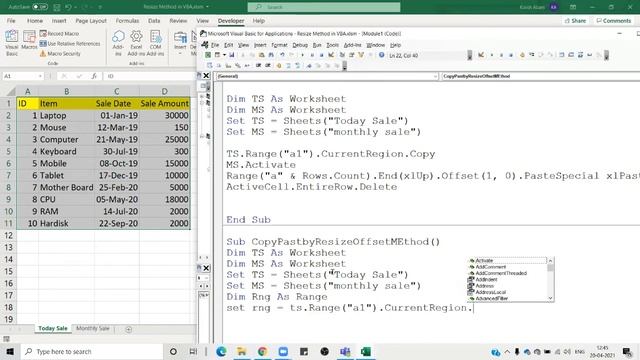The height and width of the screenshot is (360, 640).
Task: Click the Share button
Action: pos(576,20)
